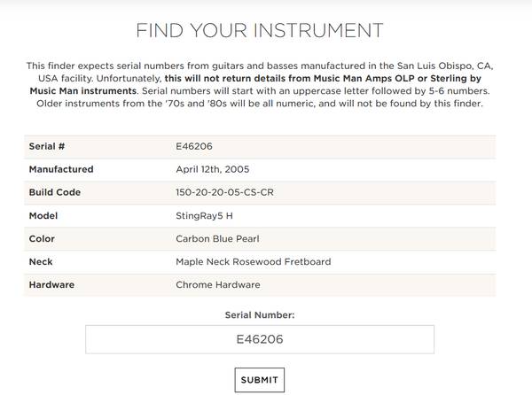Click the Serial Number input field
532x395 pixels.
(x=260, y=339)
